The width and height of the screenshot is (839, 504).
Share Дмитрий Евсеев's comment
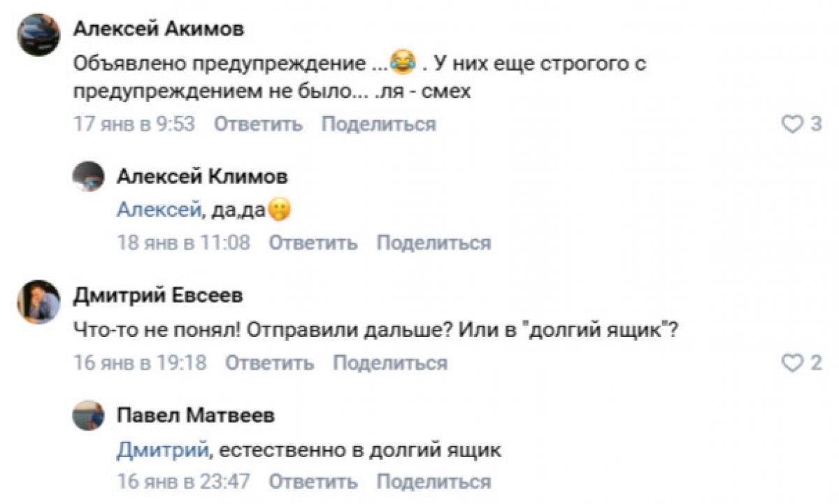point(389,363)
